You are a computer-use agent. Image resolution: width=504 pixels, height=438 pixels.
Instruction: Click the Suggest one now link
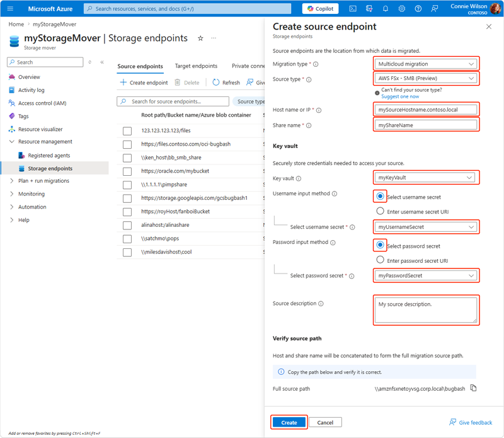pyautogui.click(x=400, y=96)
